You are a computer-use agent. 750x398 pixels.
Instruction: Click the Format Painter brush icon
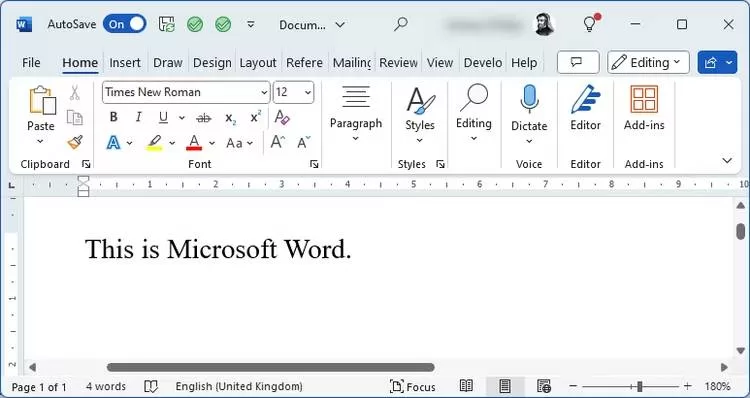(x=75, y=142)
